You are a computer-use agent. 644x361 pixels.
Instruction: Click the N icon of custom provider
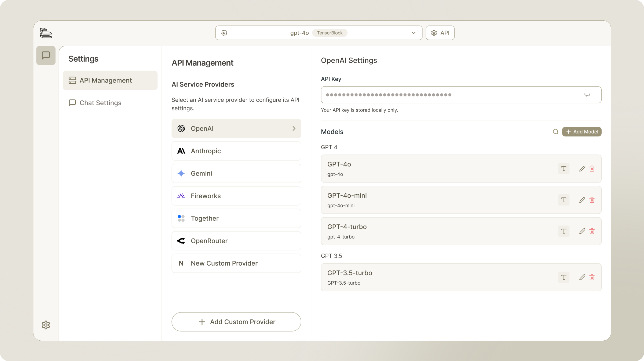(181, 263)
